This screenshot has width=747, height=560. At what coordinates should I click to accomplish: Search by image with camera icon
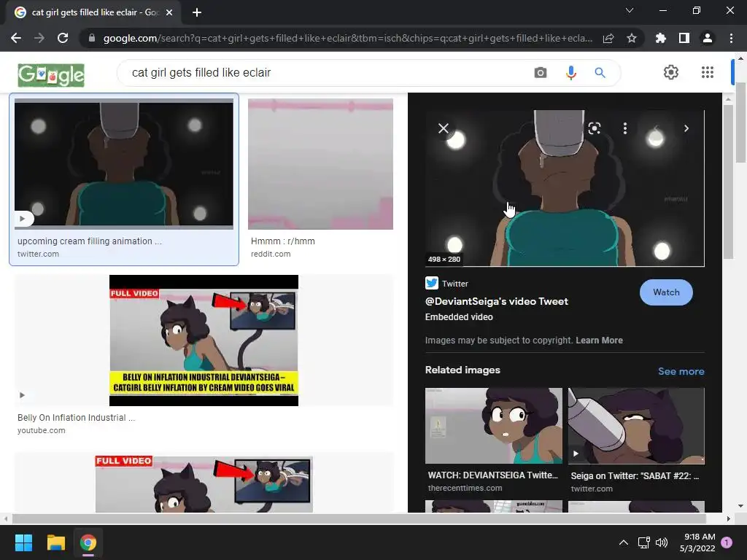pos(541,72)
